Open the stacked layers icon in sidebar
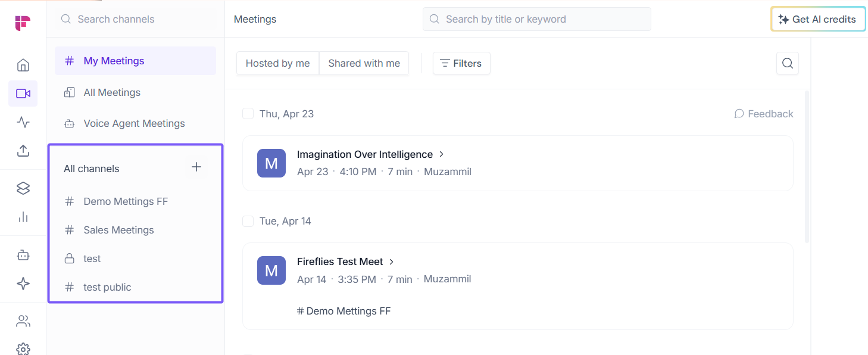 click(23, 188)
